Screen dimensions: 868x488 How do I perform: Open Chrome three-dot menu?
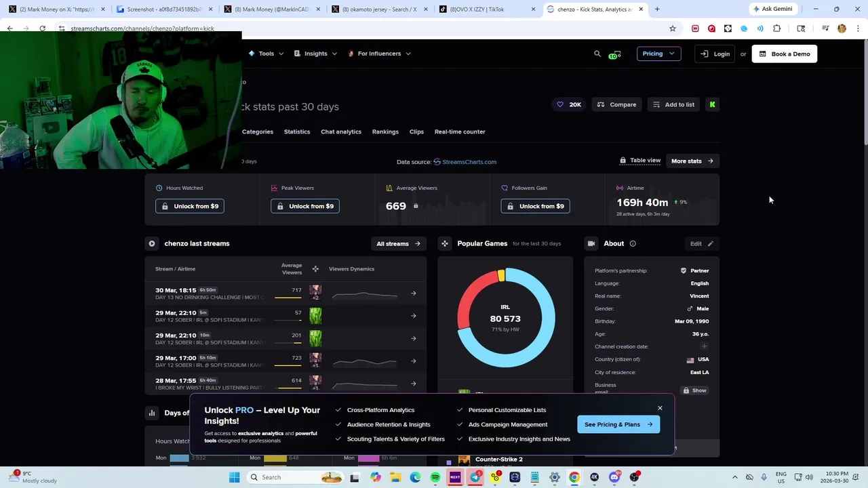click(x=858, y=28)
